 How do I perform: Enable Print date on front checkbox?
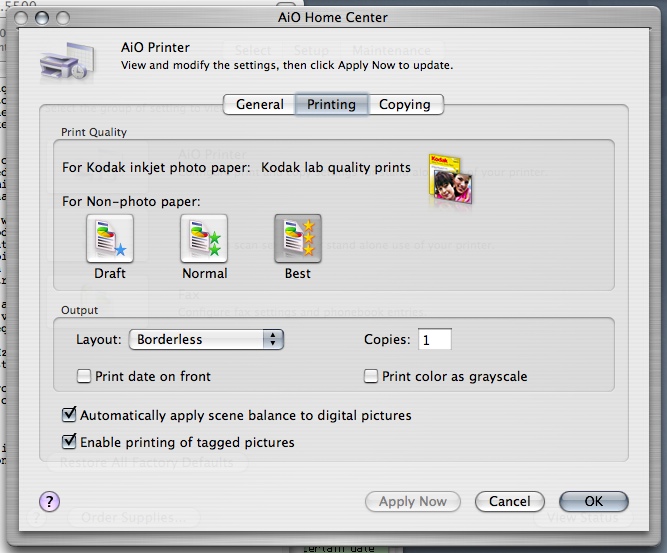click(x=85, y=377)
